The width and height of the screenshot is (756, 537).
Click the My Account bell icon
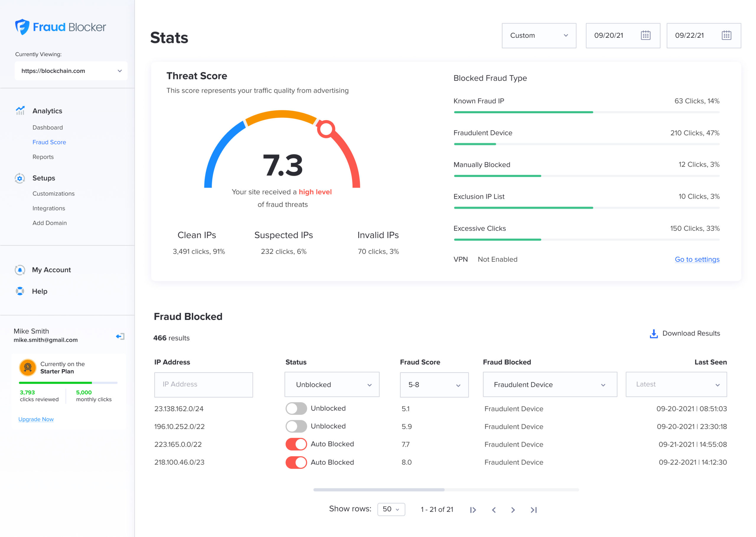tap(20, 270)
